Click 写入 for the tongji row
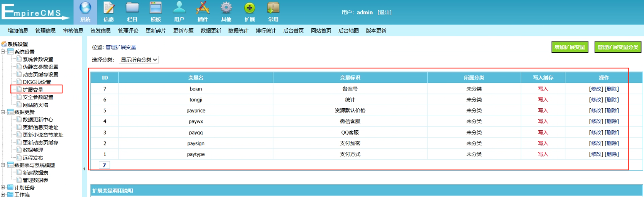Image resolution: width=644 pixels, height=197 pixels. (543, 100)
